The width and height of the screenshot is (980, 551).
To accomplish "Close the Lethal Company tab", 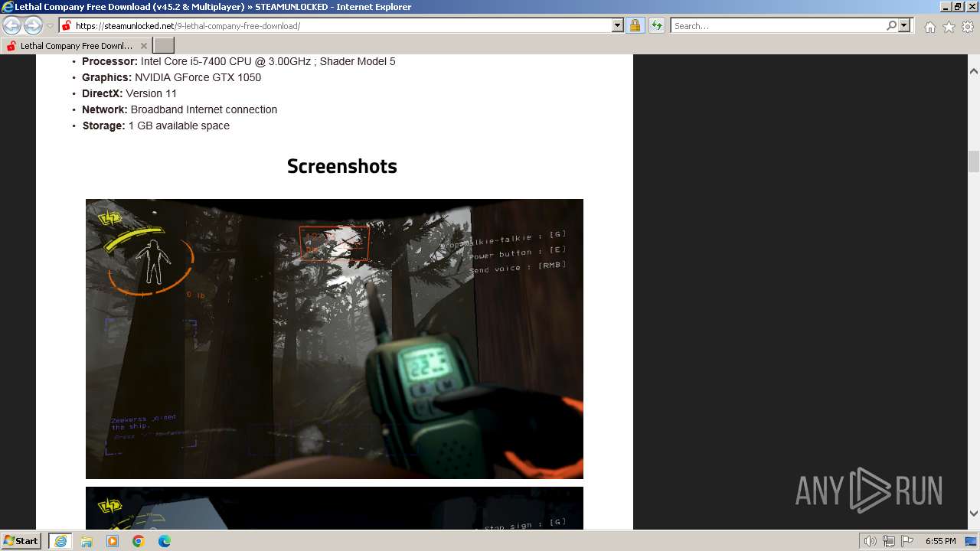I will coord(143,46).
